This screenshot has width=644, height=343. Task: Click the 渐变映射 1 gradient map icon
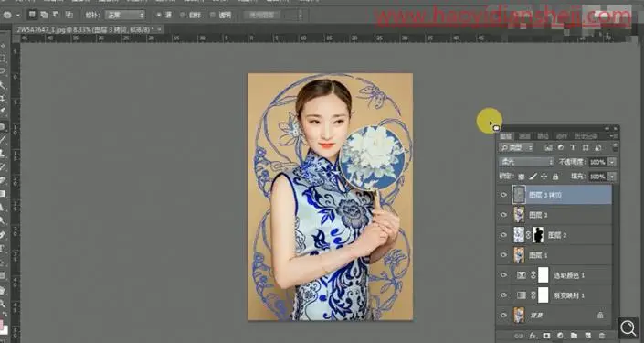point(522,295)
